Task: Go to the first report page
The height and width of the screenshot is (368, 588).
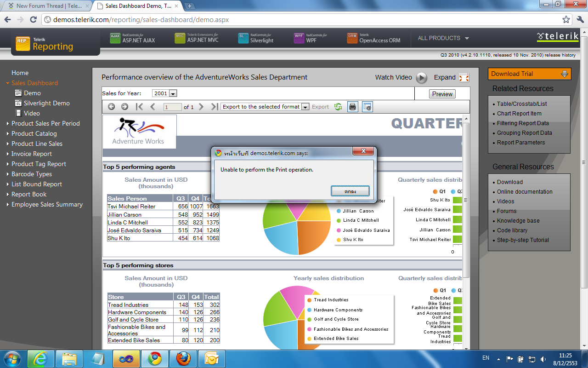Action: pos(139,107)
